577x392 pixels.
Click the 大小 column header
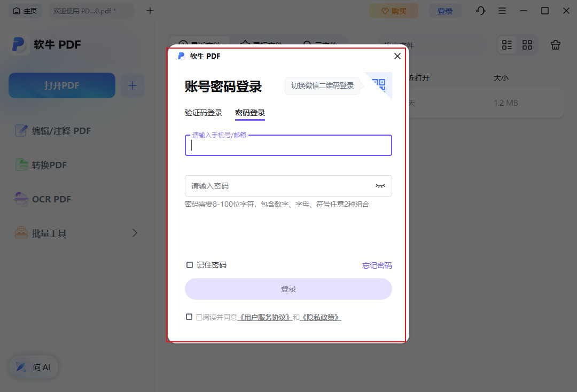pyautogui.click(x=501, y=78)
